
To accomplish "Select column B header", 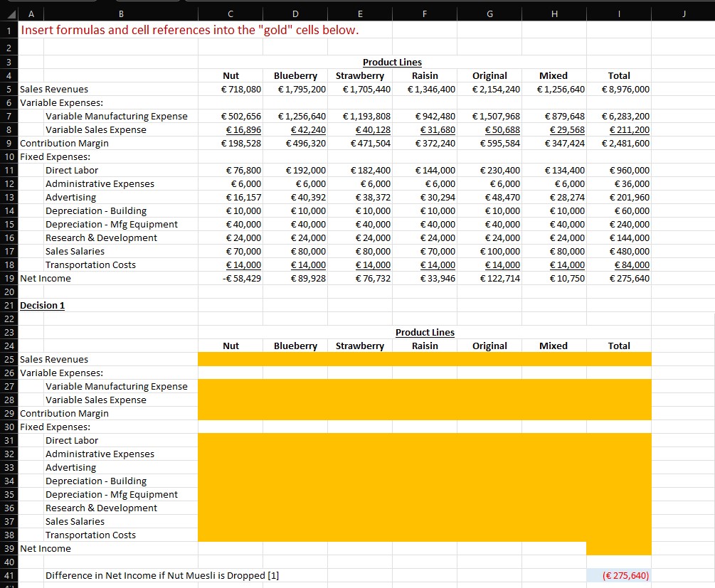I will [121, 14].
